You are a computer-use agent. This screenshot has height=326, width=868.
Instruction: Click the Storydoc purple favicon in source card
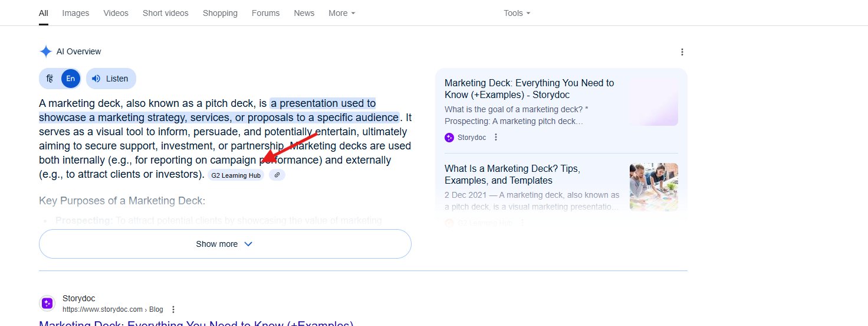coord(449,138)
